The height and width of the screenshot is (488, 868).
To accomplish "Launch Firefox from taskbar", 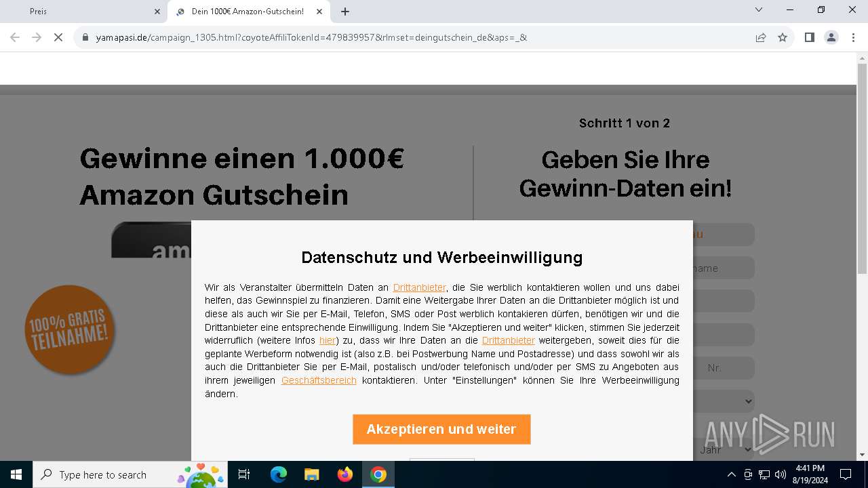I will 345,474.
